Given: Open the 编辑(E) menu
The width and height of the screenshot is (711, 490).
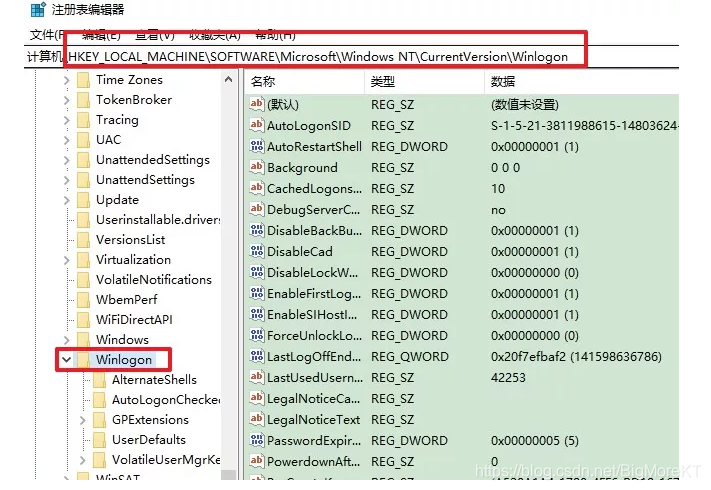Looking at the screenshot, I should (101, 35).
